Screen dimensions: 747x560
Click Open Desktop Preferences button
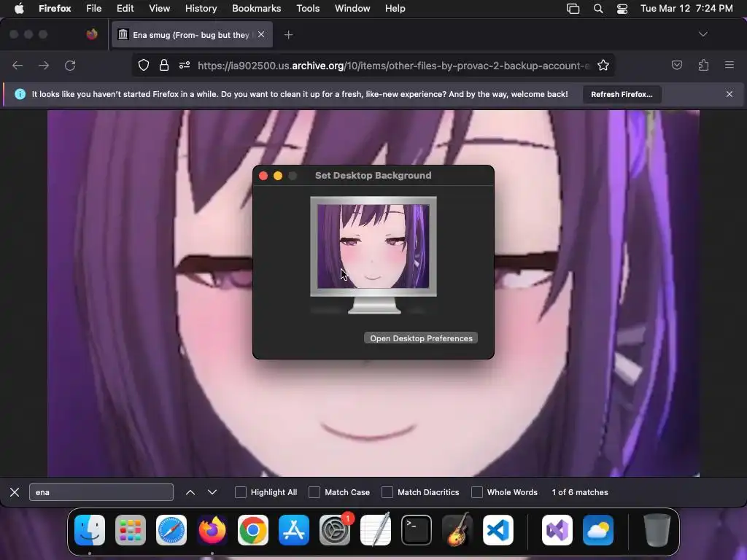click(421, 338)
